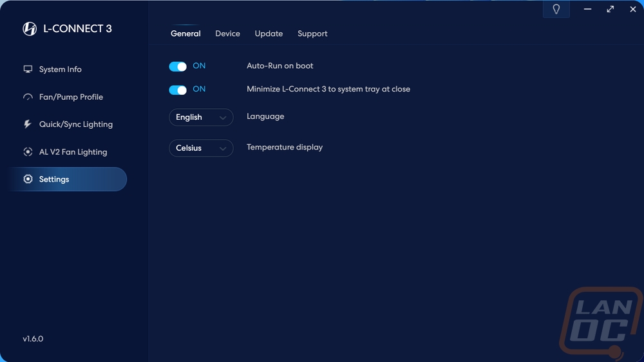Switch to the Support tab
The width and height of the screenshot is (644, 362).
click(x=312, y=33)
